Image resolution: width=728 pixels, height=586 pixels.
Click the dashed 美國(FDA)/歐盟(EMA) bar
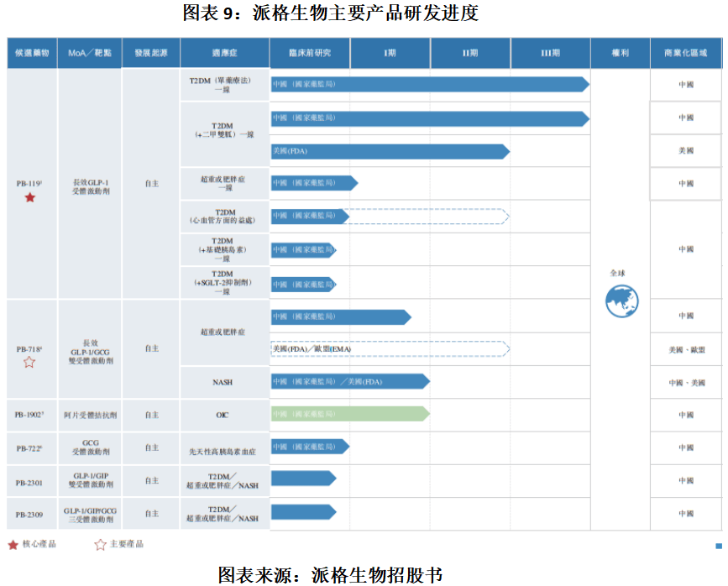pos(390,348)
